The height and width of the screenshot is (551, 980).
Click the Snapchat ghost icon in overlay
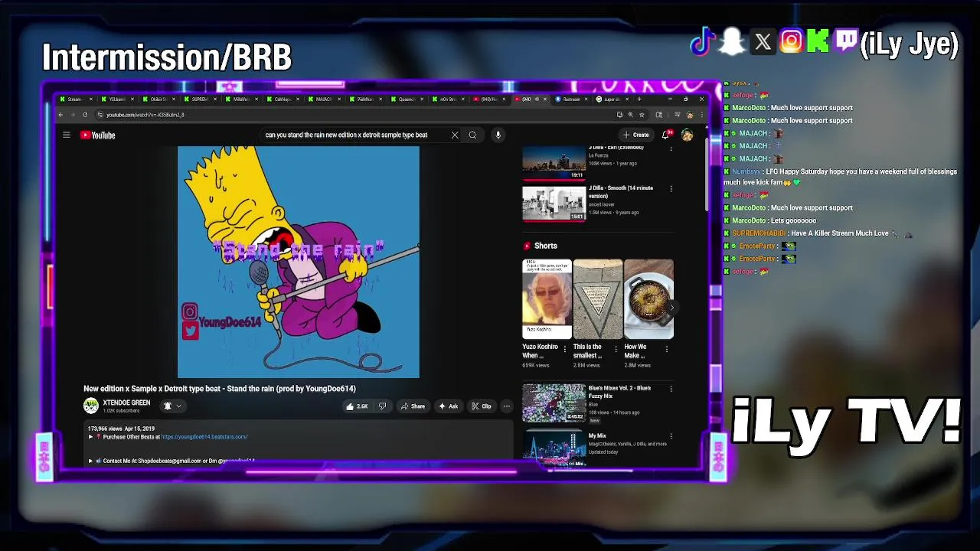pyautogui.click(x=732, y=41)
